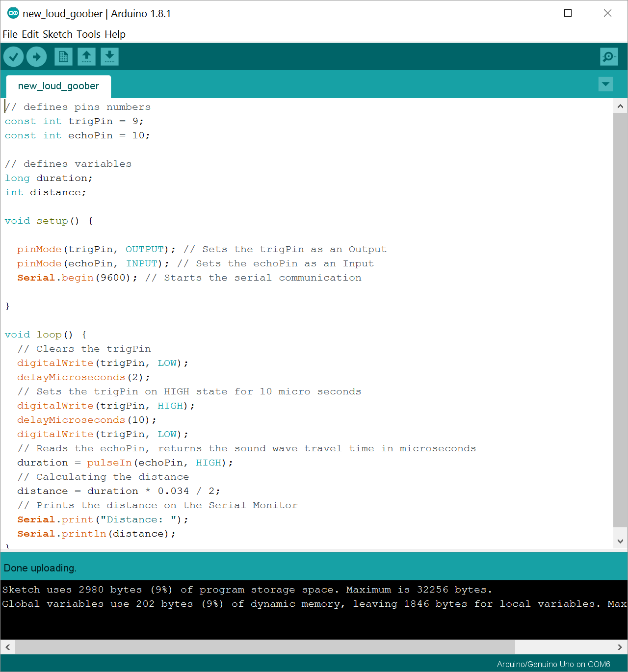Click the 'Sketch uses 2980 bytes' console line
The height and width of the screenshot is (672, 628).
tap(247, 590)
